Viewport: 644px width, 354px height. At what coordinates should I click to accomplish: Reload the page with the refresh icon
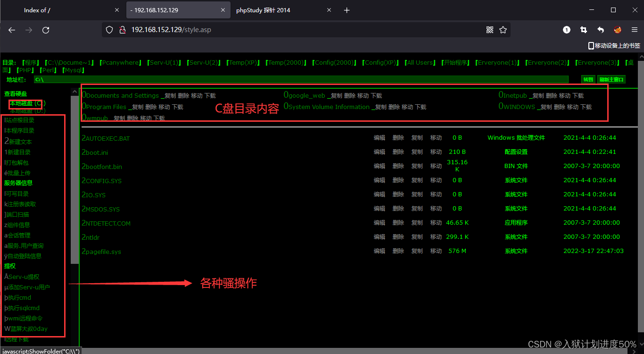(46, 30)
